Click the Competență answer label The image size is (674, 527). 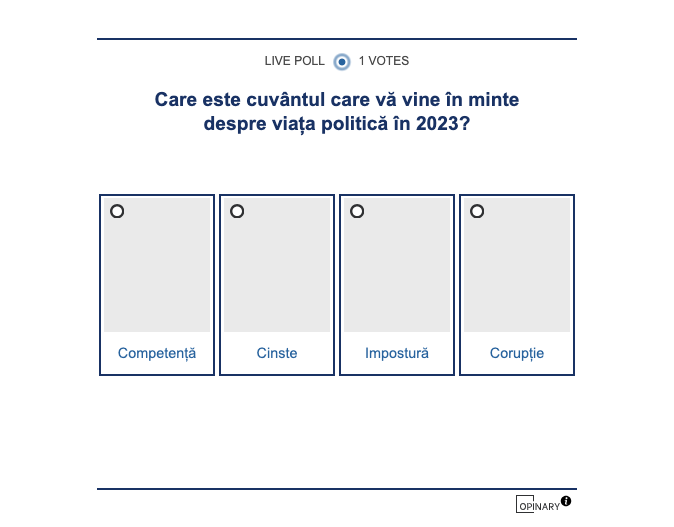click(x=157, y=353)
